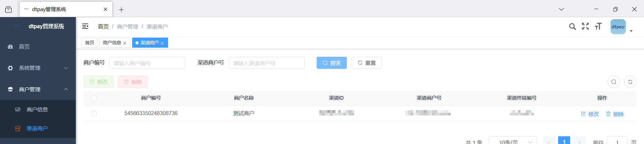The height and width of the screenshot is (144, 644).
Task: Open 商户信息 in the sidebar
Action: [x=38, y=109]
